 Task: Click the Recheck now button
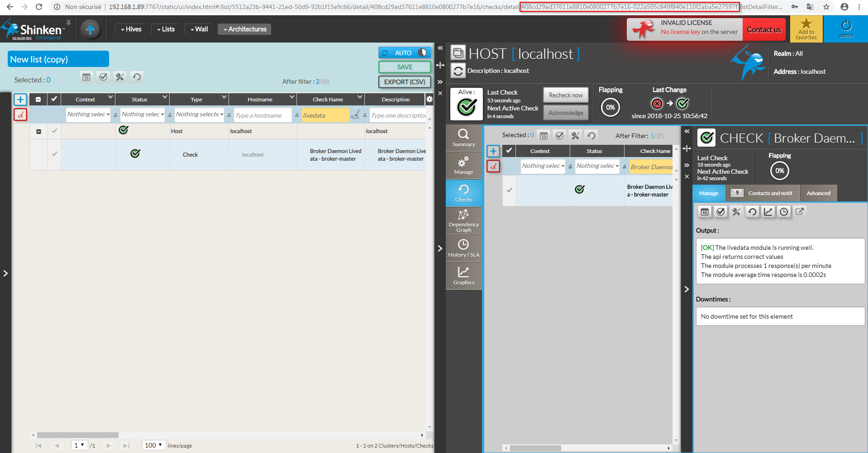click(x=566, y=95)
